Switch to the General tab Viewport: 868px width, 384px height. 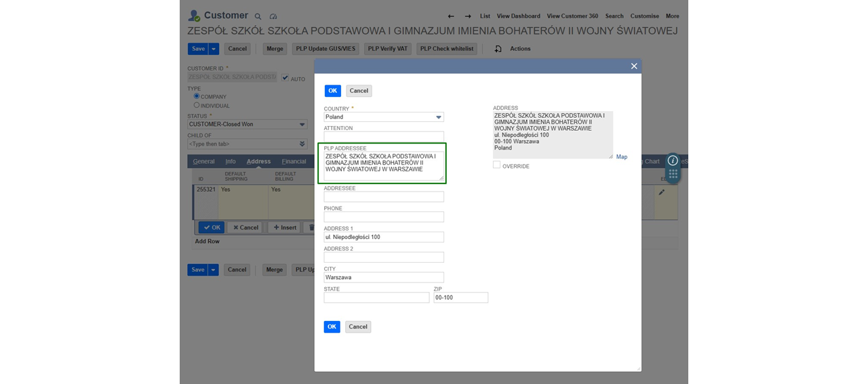pyautogui.click(x=203, y=161)
